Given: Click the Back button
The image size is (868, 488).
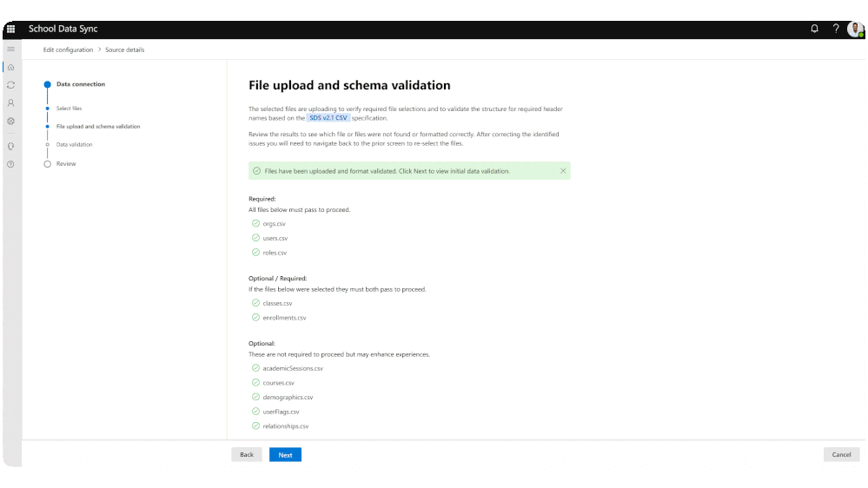Looking at the screenshot, I should click(x=247, y=455).
